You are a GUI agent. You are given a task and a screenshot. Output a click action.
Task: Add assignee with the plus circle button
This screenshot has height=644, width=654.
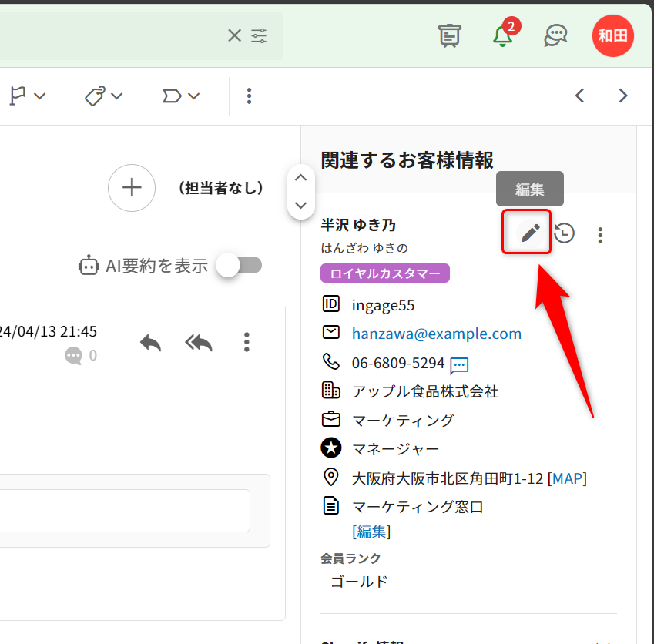point(132,188)
